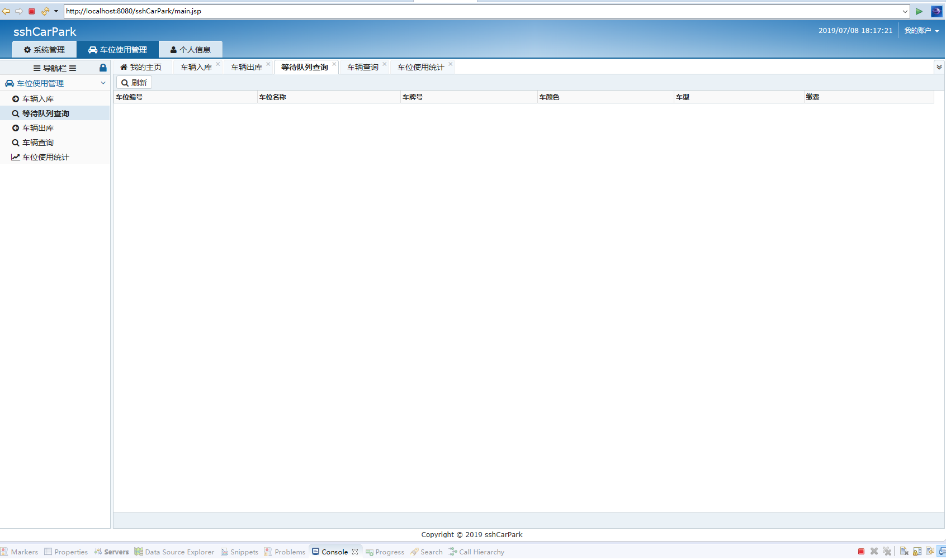Switch to the 车位使用管理 module tab

point(118,50)
